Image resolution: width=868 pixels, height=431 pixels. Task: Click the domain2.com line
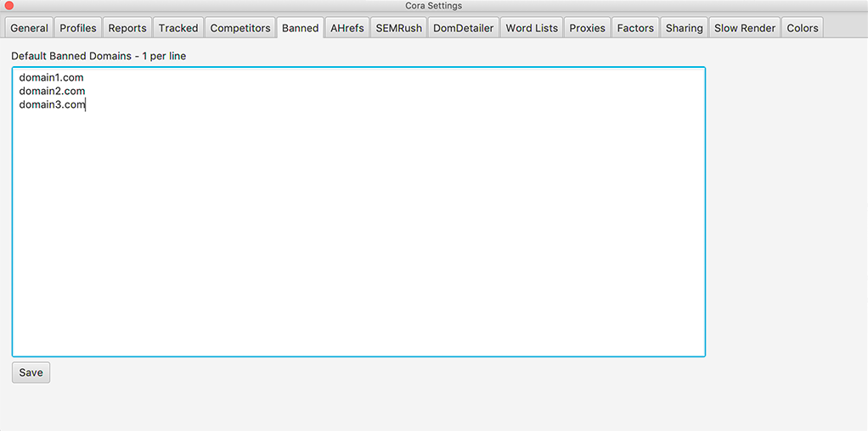(x=52, y=91)
